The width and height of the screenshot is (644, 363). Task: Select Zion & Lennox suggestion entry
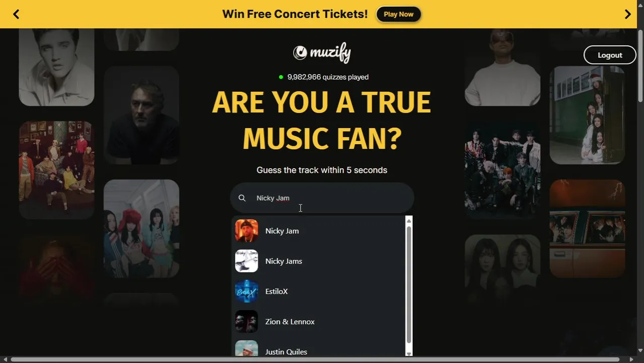[x=318, y=322]
